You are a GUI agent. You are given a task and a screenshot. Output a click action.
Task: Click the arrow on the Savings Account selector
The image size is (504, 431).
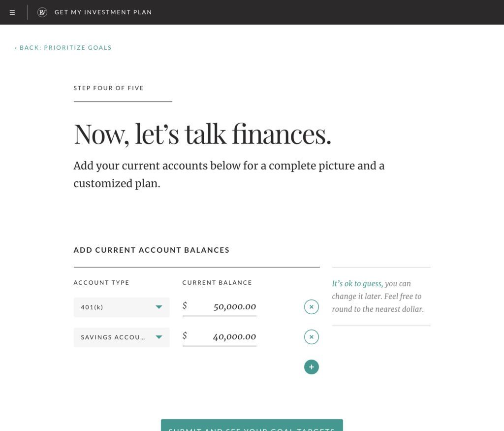click(x=158, y=337)
